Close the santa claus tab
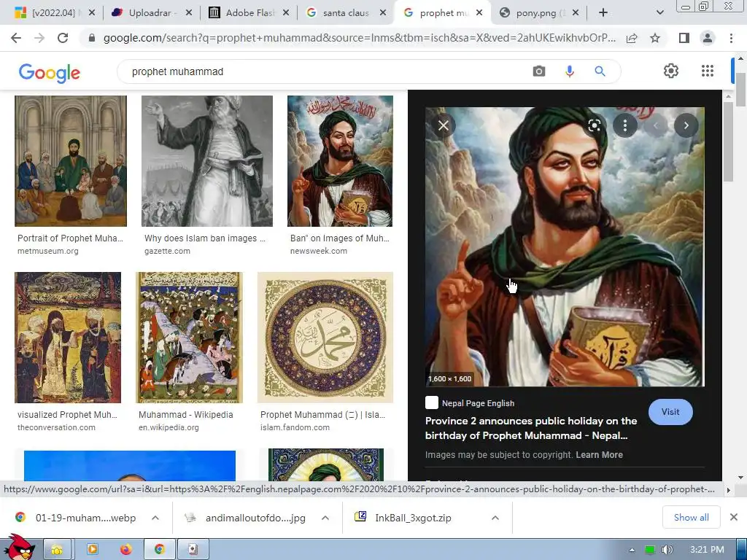The image size is (747, 560). 383,13
